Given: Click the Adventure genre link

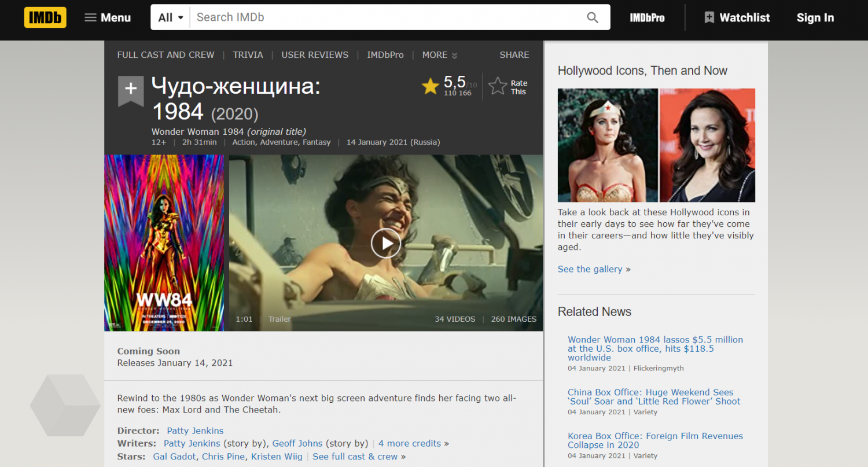Looking at the screenshot, I should pos(279,142).
